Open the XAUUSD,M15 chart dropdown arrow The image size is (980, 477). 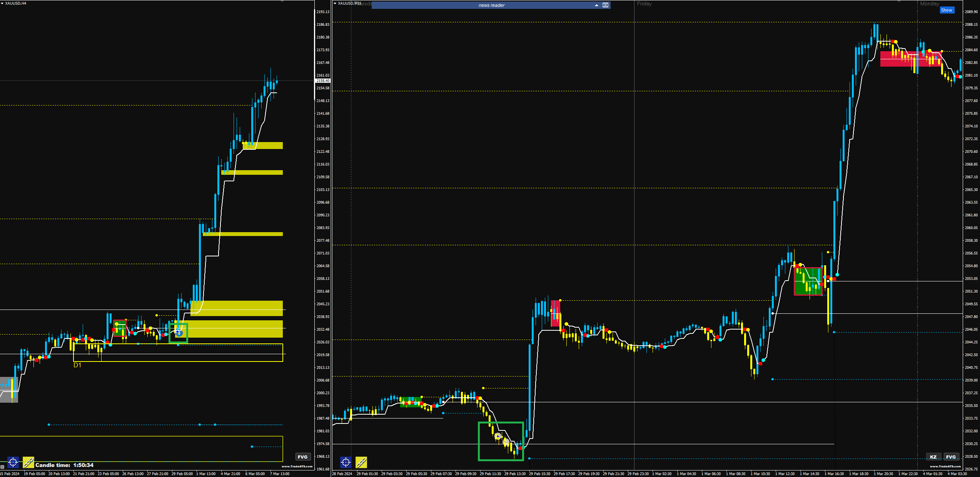(x=335, y=3)
